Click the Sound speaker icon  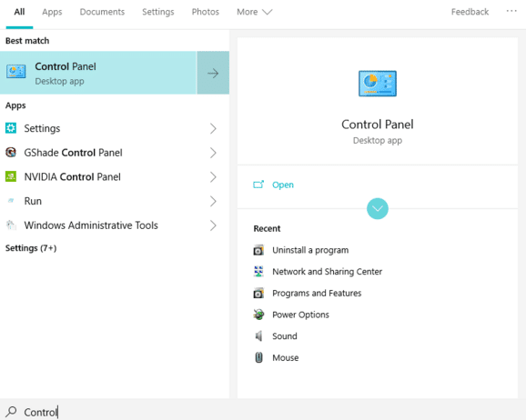point(258,335)
